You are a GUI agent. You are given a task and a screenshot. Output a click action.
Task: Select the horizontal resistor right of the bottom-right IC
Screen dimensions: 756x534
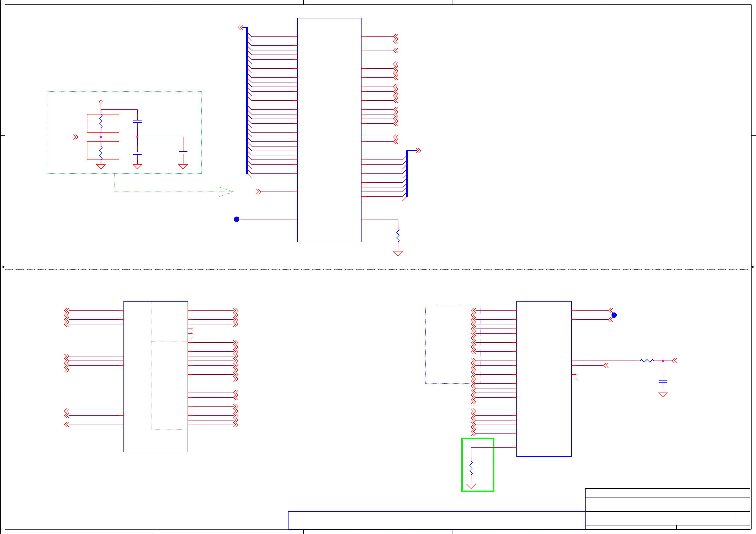click(647, 361)
